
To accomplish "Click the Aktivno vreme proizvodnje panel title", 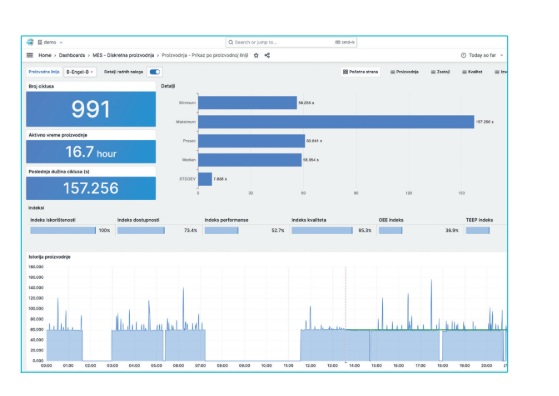I will coord(58,135).
